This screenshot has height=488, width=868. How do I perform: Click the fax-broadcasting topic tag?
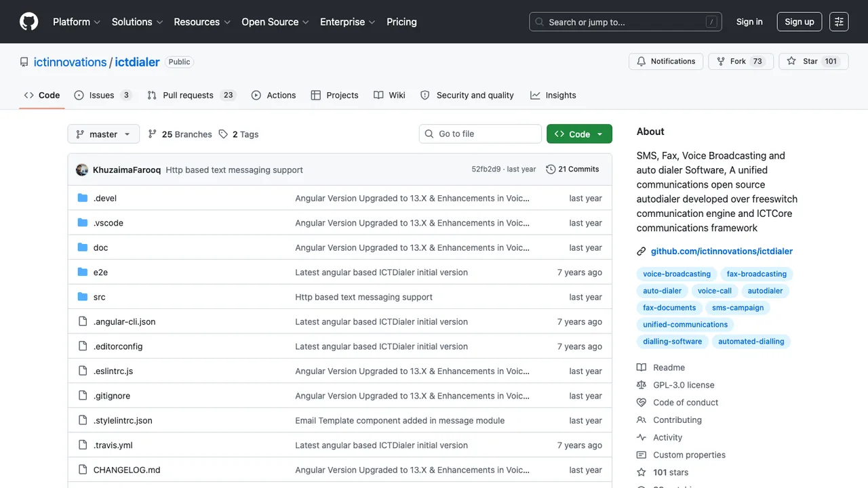(x=757, y=274)
